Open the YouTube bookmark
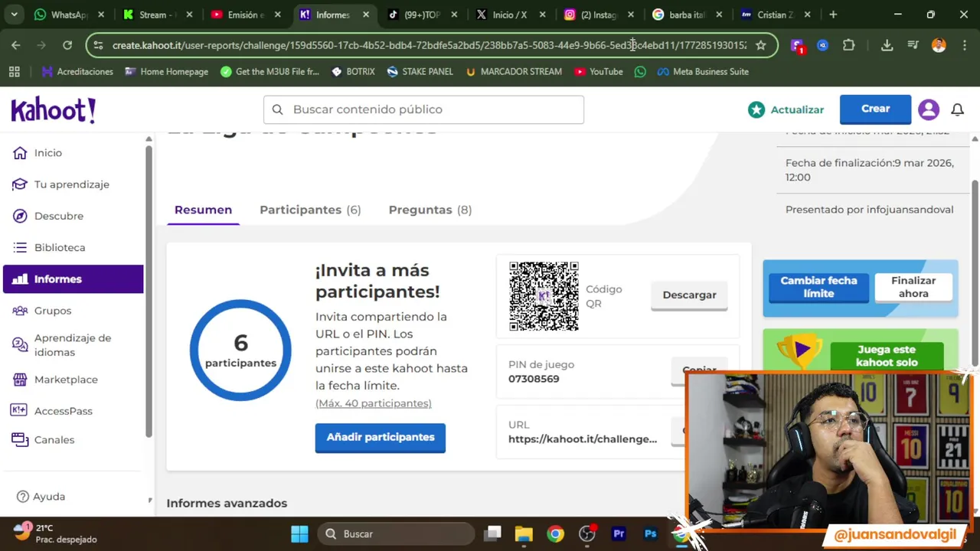Screen dimensions: 980x551 (599, 72)
